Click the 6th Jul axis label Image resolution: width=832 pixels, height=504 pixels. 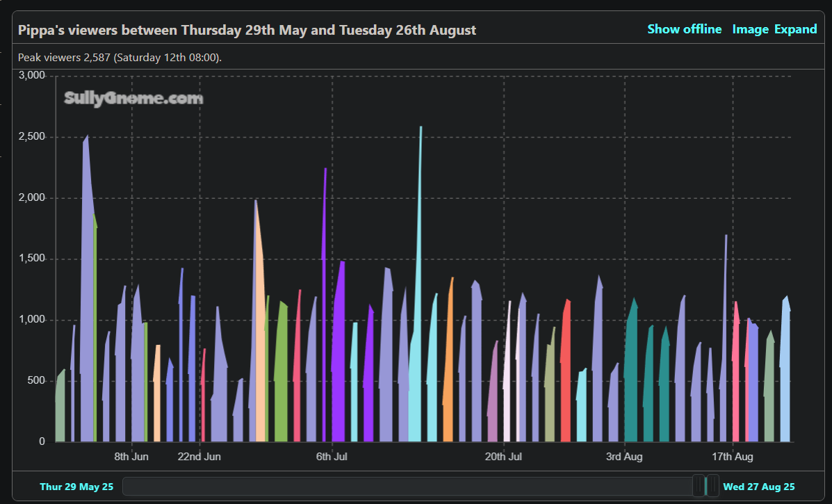coord(332,456)
